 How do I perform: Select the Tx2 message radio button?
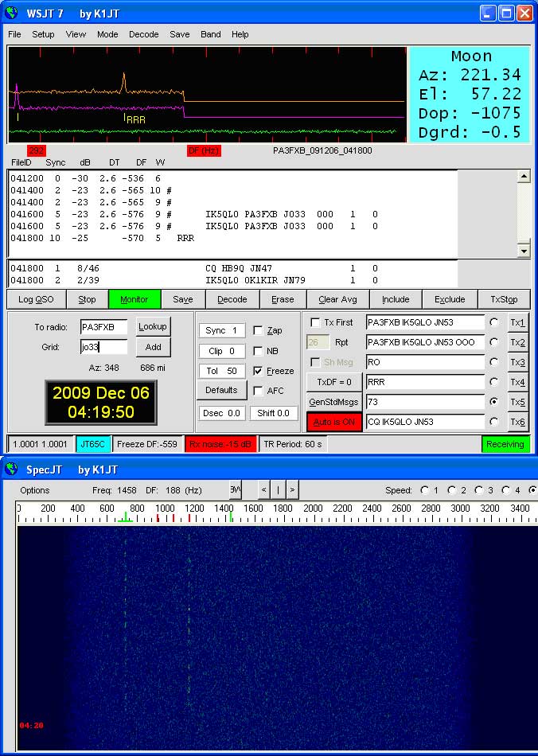(x=494, y=342)
